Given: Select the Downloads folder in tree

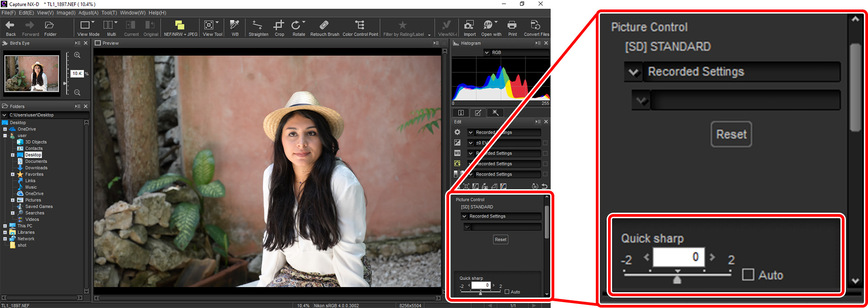Looking at the screenshot, I should 36,168.
